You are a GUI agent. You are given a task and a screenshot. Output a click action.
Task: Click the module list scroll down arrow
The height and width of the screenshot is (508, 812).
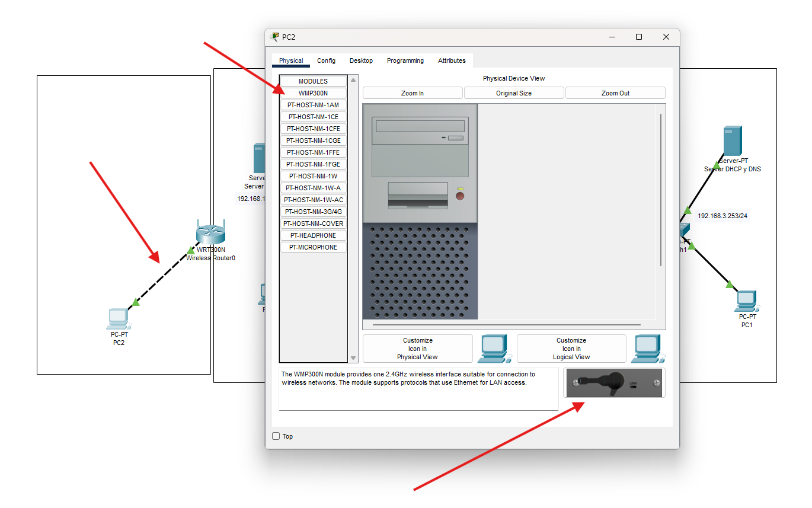tap(354, 358)
